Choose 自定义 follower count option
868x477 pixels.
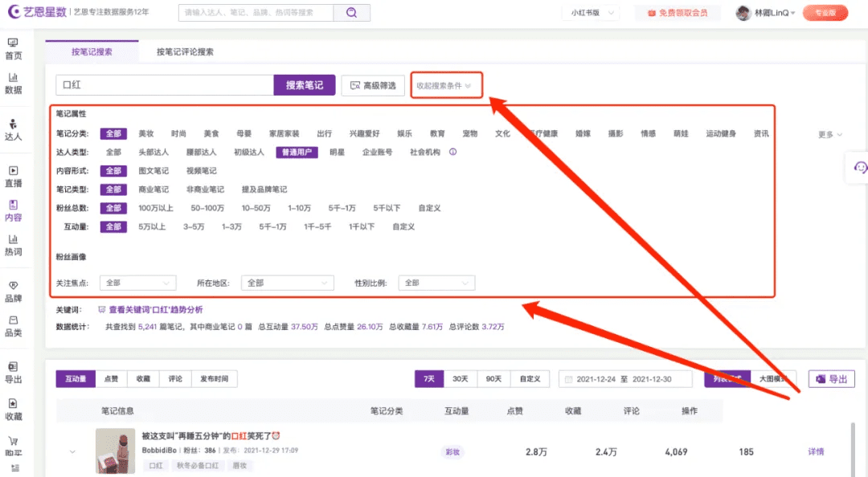click(x=429, y=208)
